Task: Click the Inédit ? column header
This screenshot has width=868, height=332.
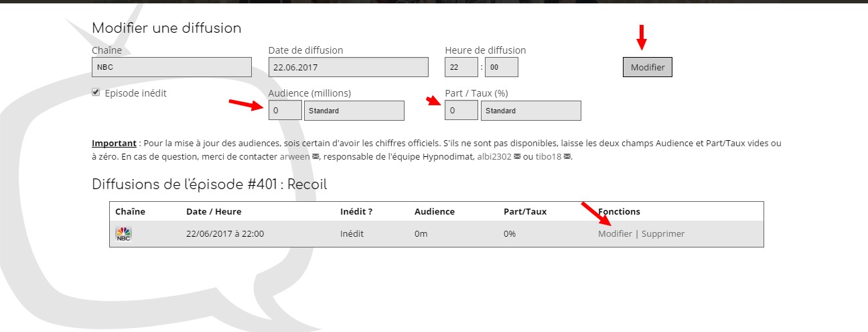Action: click(x=356, y=211)
